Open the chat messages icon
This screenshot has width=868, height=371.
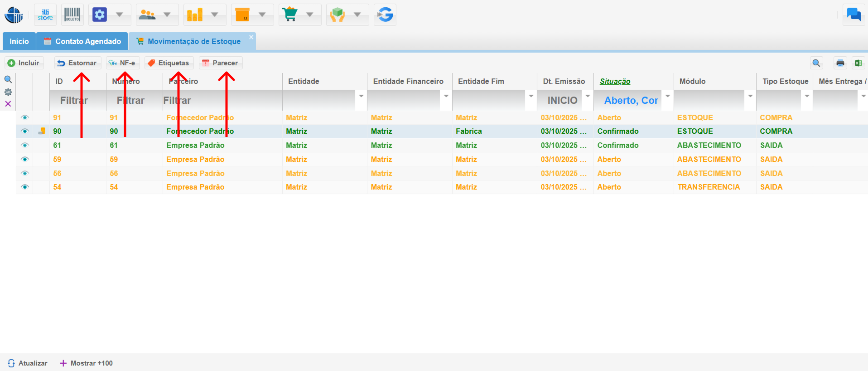[x=854, y=15]
